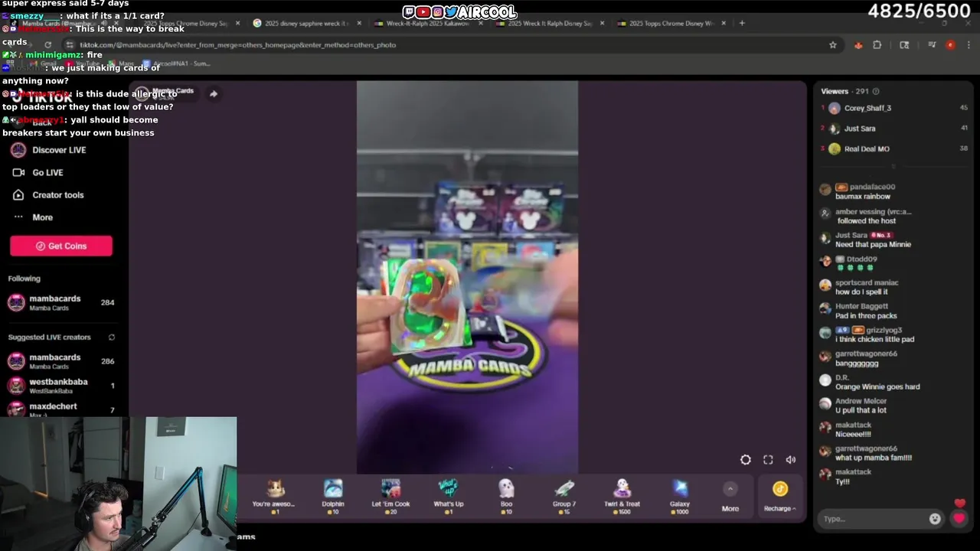Send the Twirl & Treat gift
980x551 pixels.
pyautogui.click(x=622, y=495)
